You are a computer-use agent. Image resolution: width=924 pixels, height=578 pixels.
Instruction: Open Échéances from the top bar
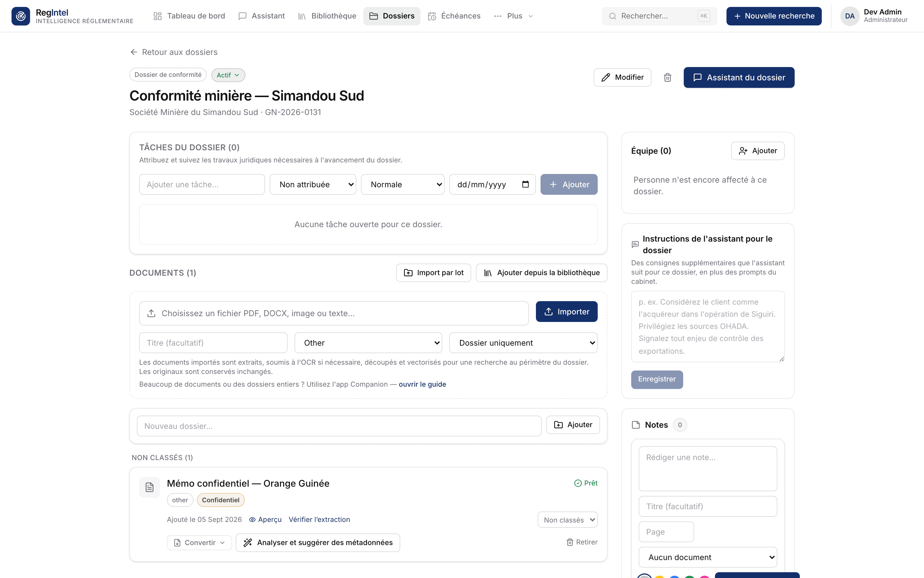tap(454, 16)
